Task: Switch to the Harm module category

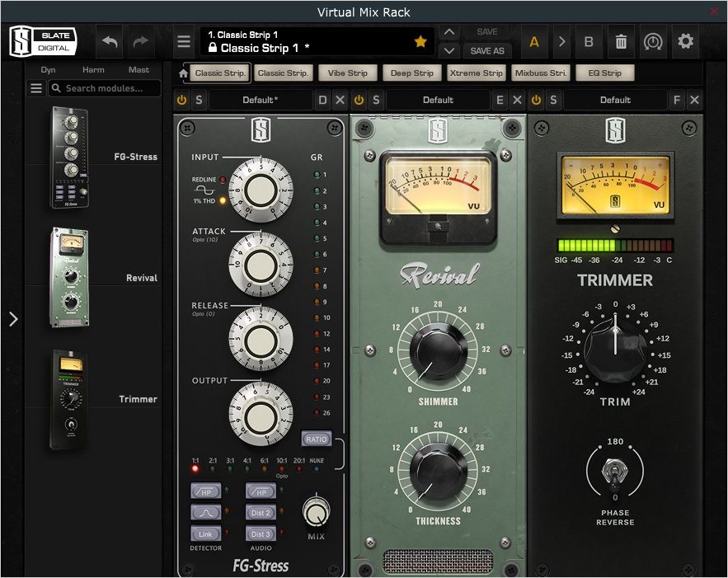Action: (93, 69)
